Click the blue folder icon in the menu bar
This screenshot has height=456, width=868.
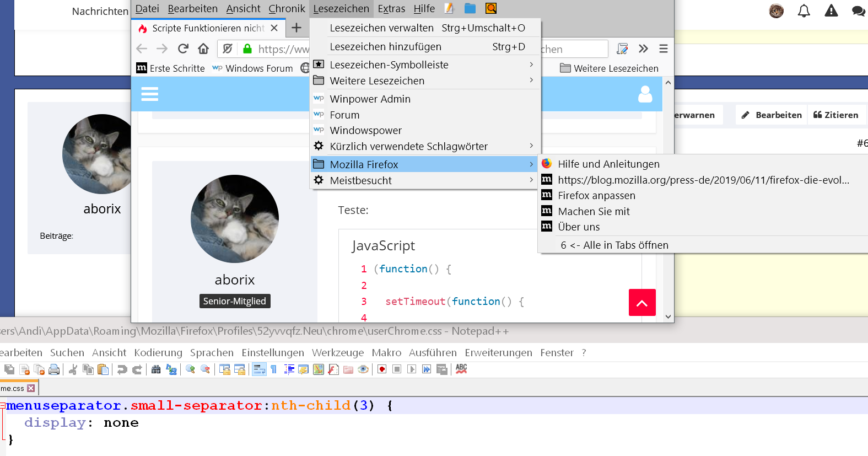(x=470, y=8)
